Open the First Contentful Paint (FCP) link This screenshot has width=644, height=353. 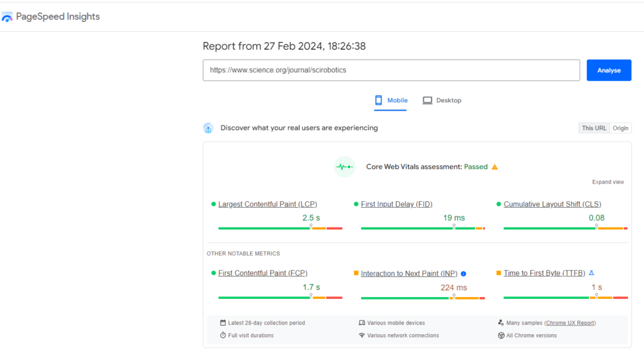pos(262,273)
